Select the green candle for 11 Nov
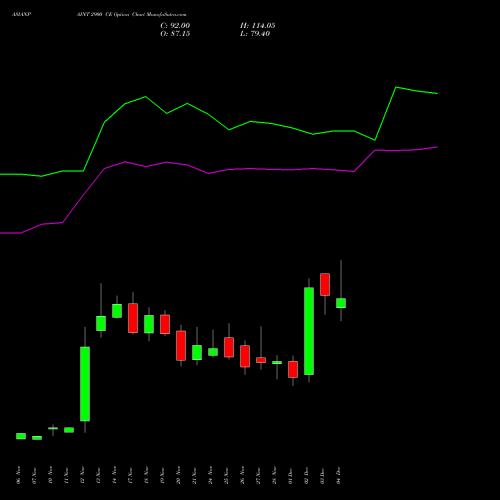The image size is (500, 500). pos(69,430)
